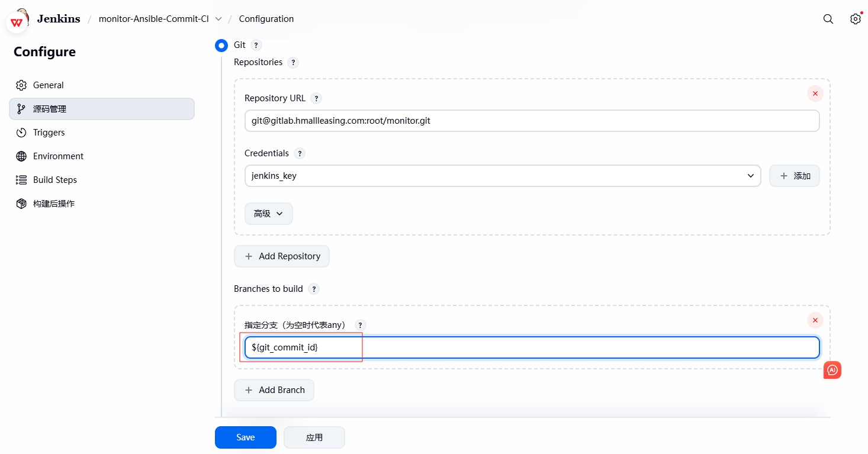Viewport: 868px width, 454px height.
Task: Show help for Branches to build
Action: pos(314,289)
